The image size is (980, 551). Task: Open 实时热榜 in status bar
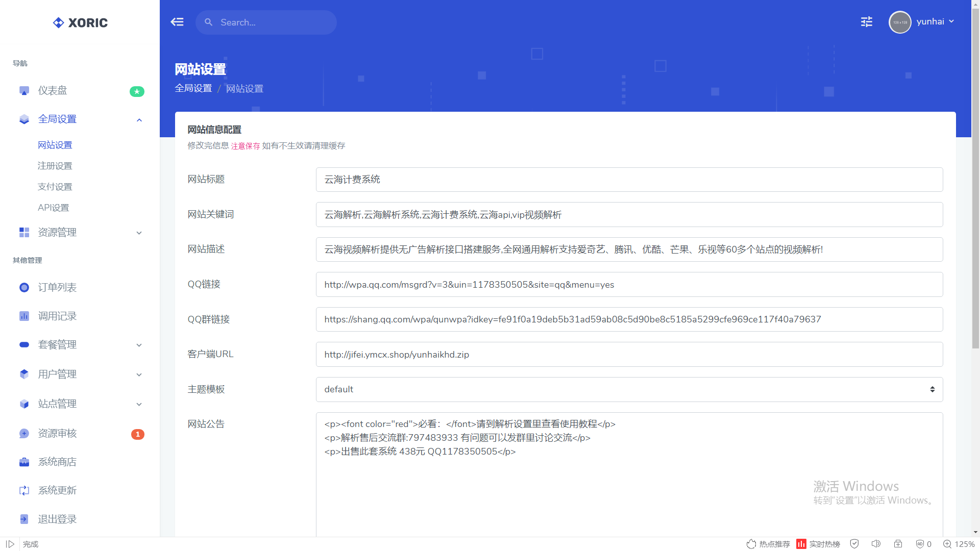(818, 544)
